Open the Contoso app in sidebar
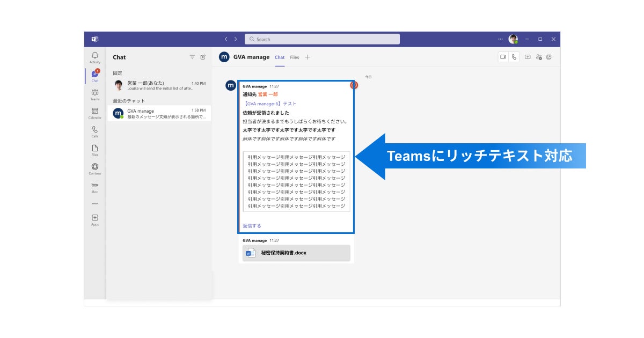This screenshot has width=644, height=338. point(95,169)
